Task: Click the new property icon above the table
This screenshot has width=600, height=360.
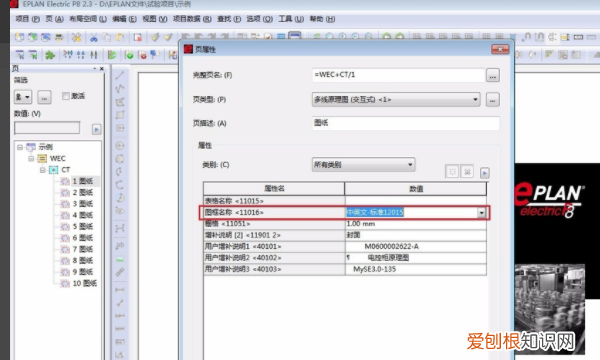Action: (452, 172)
